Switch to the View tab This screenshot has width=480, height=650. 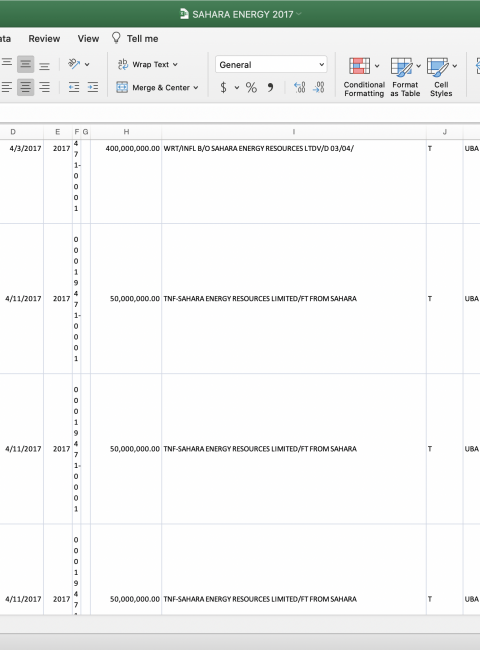click(88, 39)
